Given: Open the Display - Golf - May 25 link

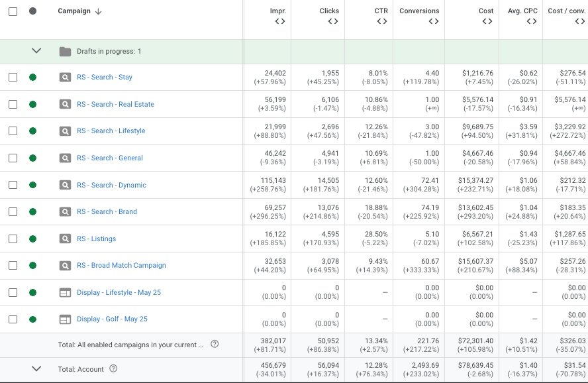Looking at the screenshot, I should [x=112, y=319].
